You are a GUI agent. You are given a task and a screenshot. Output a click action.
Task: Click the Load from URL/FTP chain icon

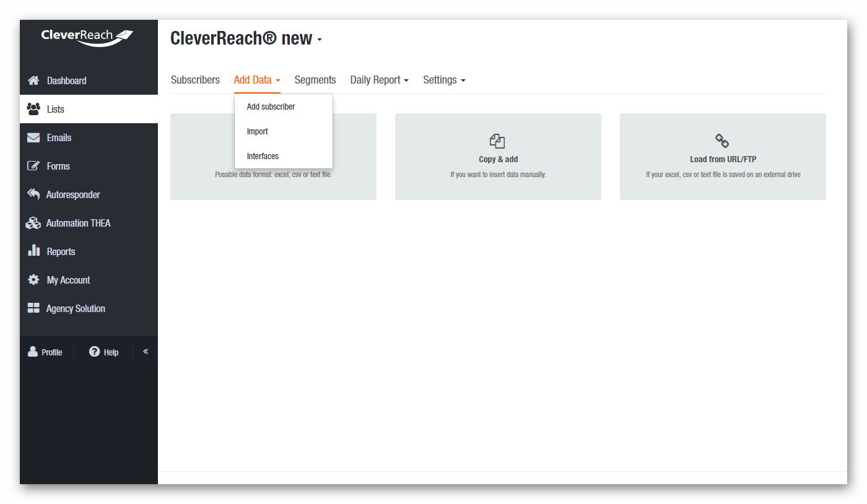click(x=722, y=141)
